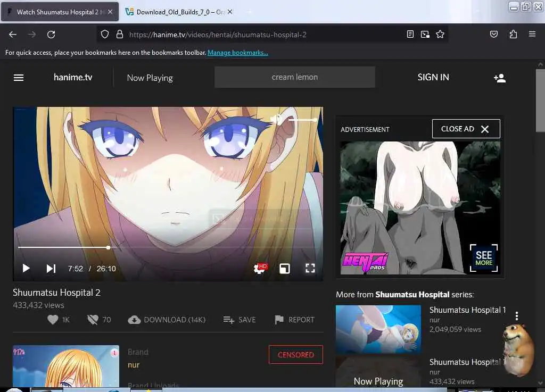
Task: Click the Manage bookmarks link
Action: pos(238,53)
